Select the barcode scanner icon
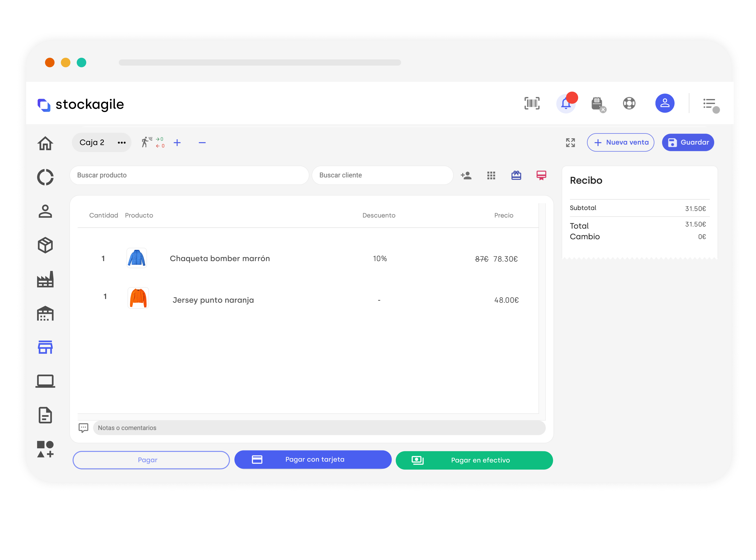 [x=532, y=104]
